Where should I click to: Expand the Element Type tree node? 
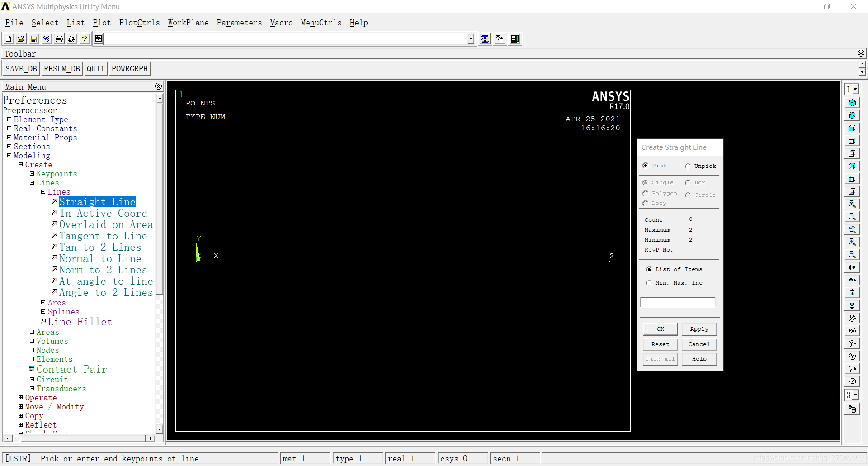click(9, 119)
